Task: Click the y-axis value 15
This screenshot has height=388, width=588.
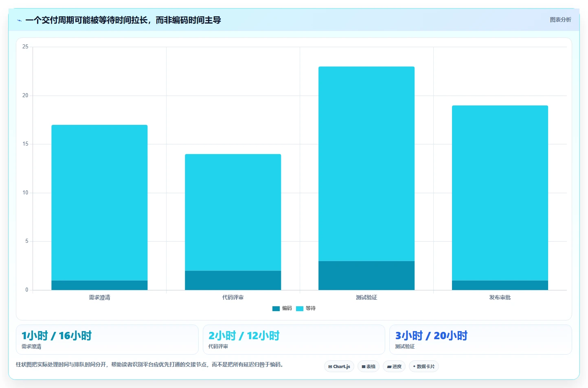Action: (x=25, y=144)
